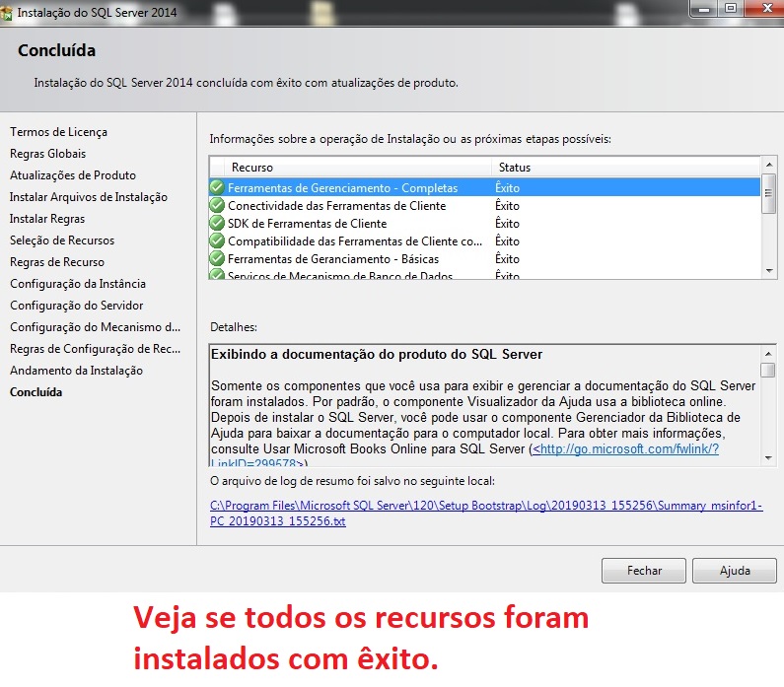Click green check icon beside Compatibilidade das Ferramentas
This screenshot has width=784, height=687.
click(217, 240)
